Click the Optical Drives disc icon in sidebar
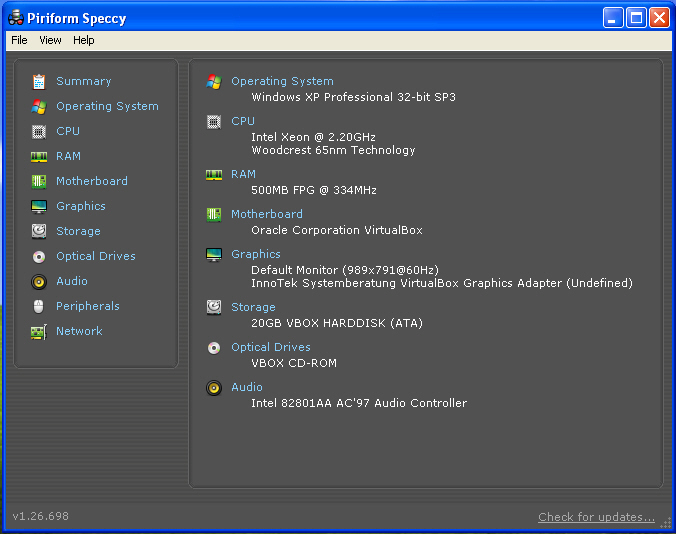This screenshot has width=676, height=534. pyautogui.click(x=39, y=257)
